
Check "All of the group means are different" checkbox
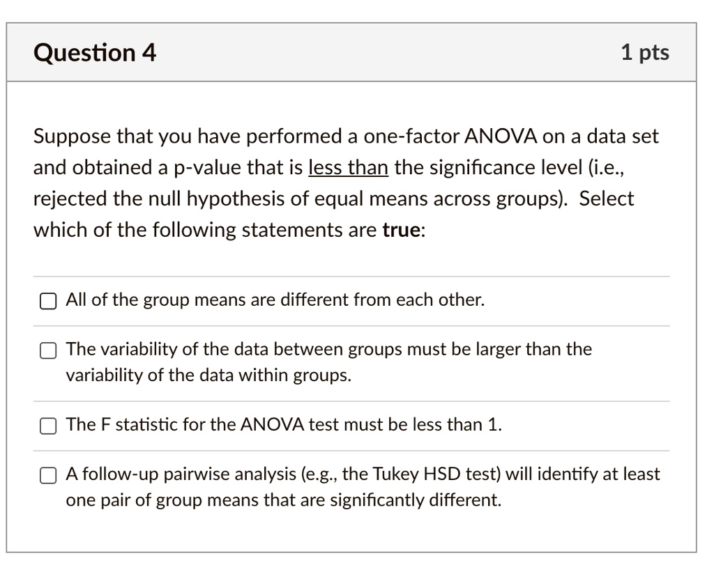pos(48,301)
